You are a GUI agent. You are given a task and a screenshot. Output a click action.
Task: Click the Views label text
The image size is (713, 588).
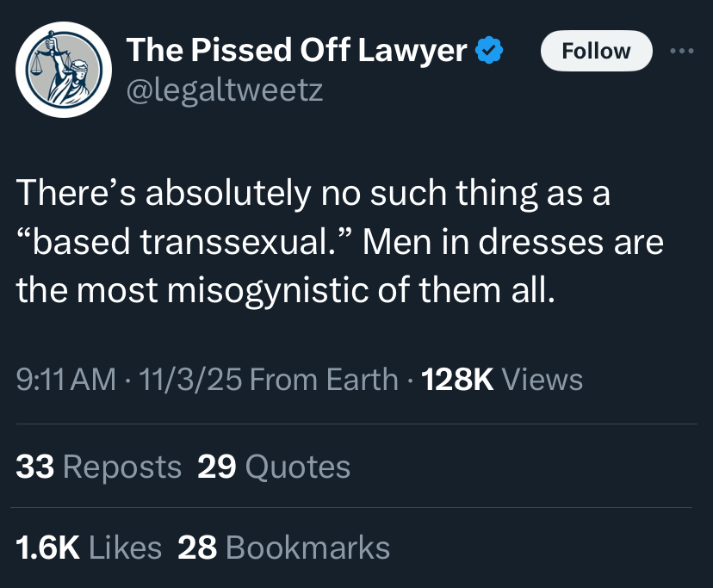(542, 380)
